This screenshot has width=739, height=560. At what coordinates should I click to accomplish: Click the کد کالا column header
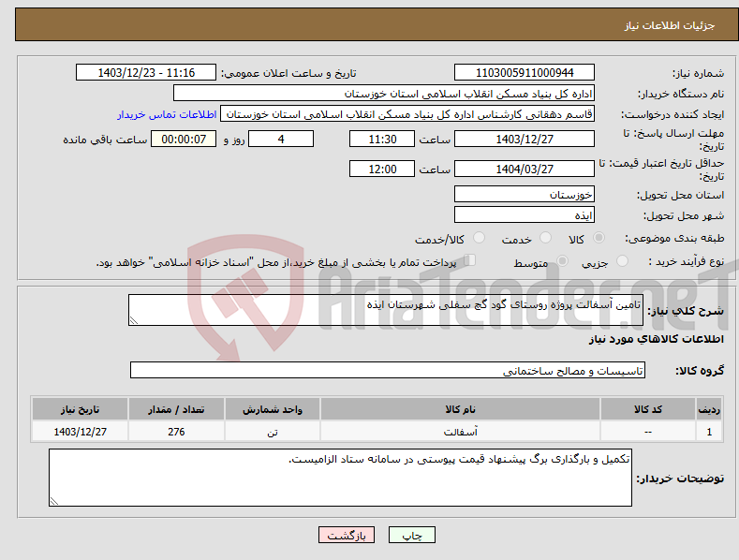(x=648, y=409)
